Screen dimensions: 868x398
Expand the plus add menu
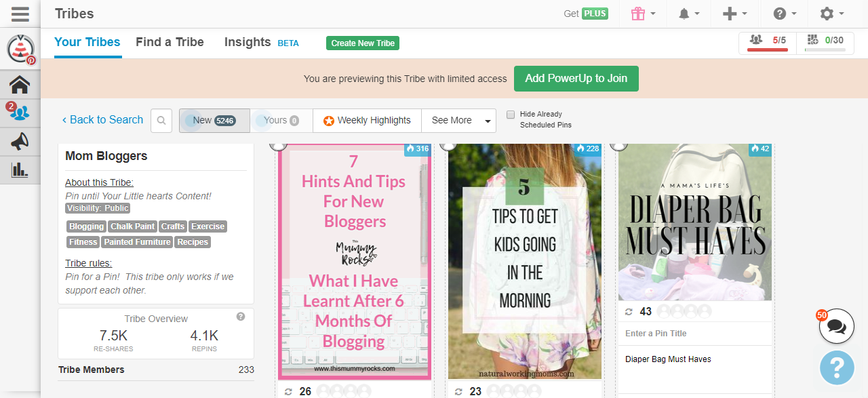click(x=734, y=14)
